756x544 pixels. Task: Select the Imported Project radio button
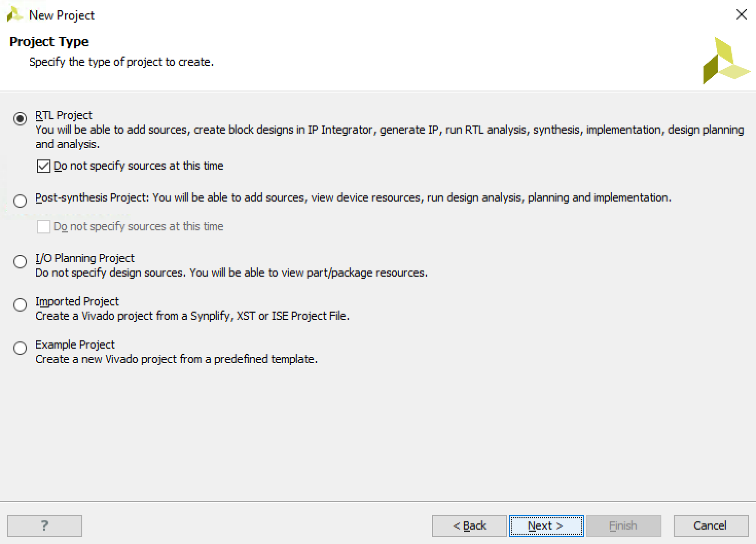coord(20,304)
